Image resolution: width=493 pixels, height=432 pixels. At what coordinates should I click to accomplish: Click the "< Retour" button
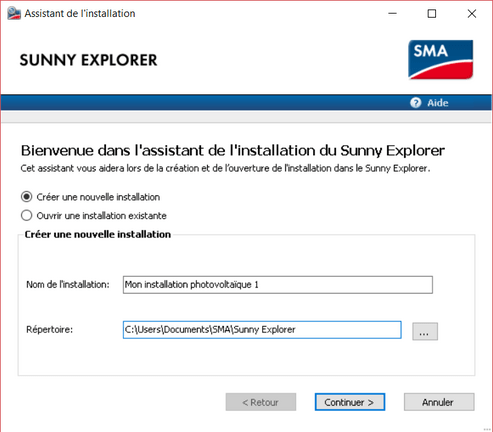pyautogui.click(x=261, y=402)
